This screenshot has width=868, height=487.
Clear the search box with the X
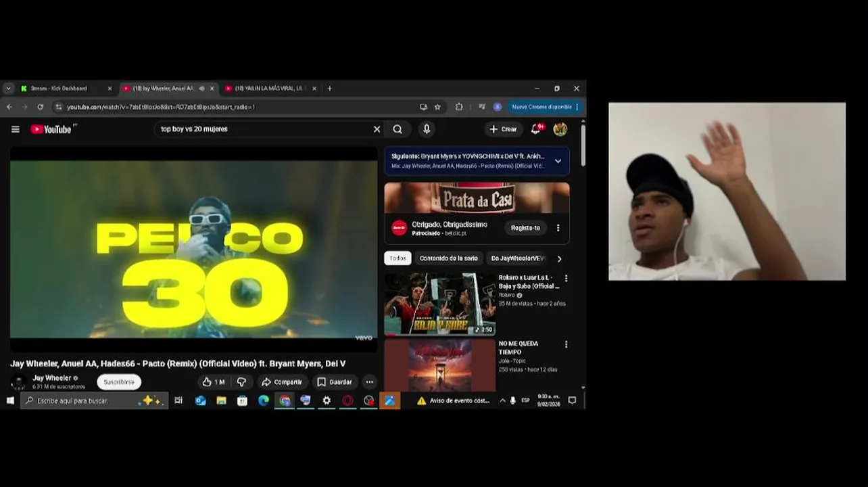point(377,129)
